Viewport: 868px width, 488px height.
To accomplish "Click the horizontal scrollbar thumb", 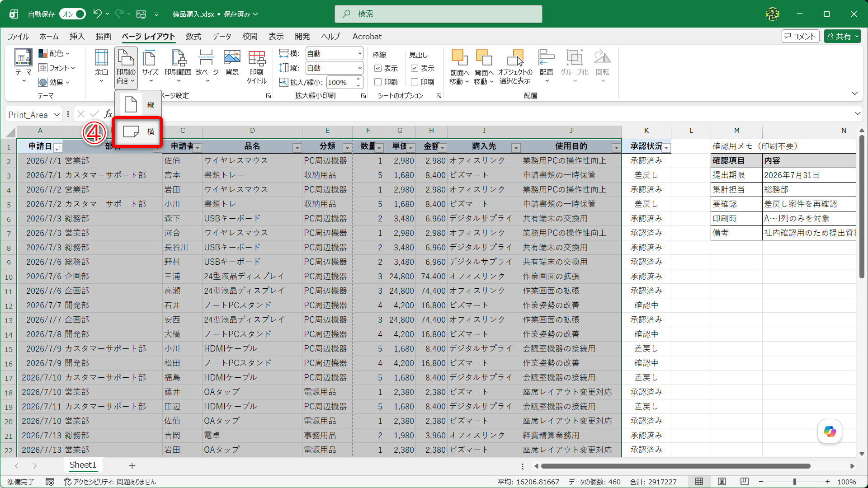I will (675, 466).
